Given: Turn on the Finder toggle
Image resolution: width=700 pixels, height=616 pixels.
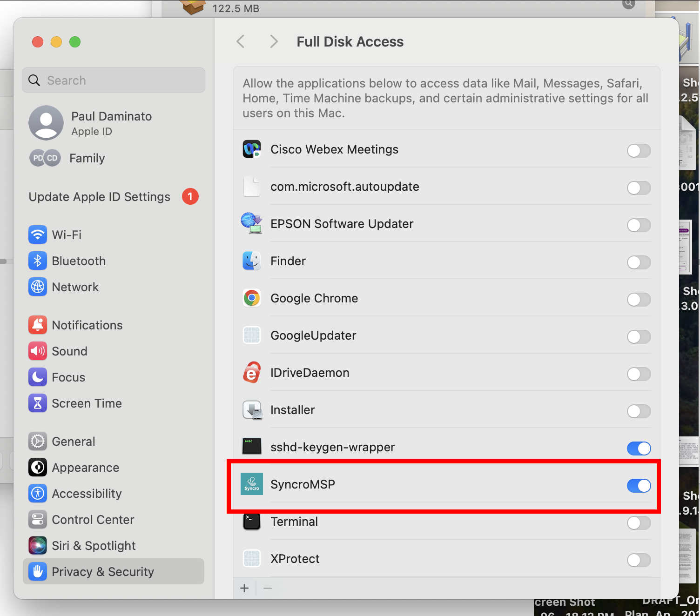Looking at the screenshot, I should click(639, 262).
